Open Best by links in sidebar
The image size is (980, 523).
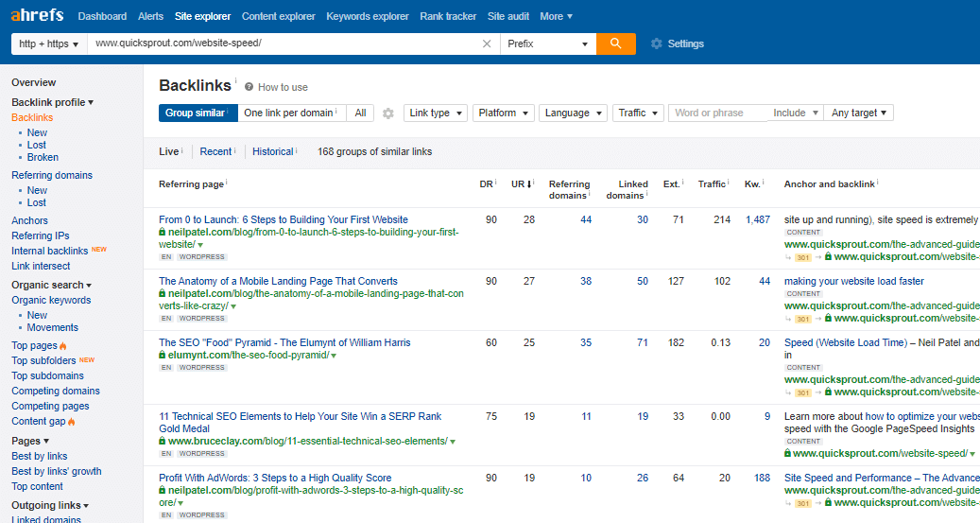tap(40, 456)
